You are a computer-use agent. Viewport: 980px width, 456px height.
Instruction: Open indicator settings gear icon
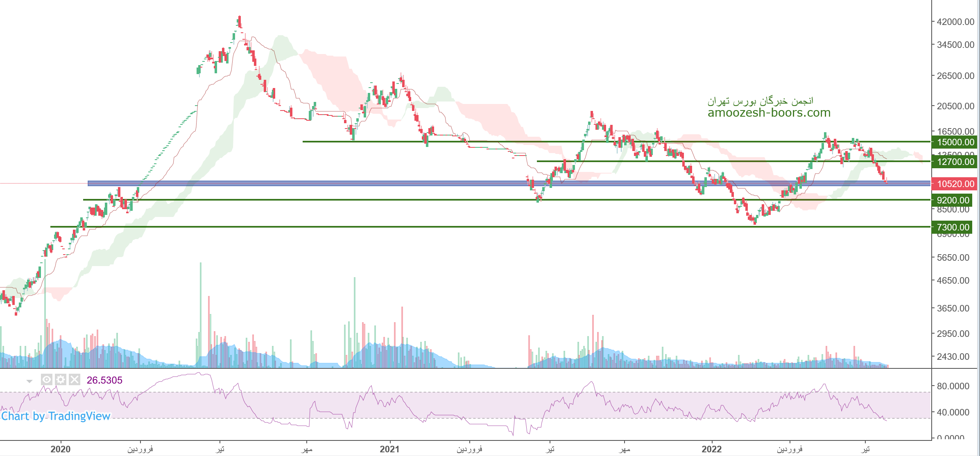[61, 380]
